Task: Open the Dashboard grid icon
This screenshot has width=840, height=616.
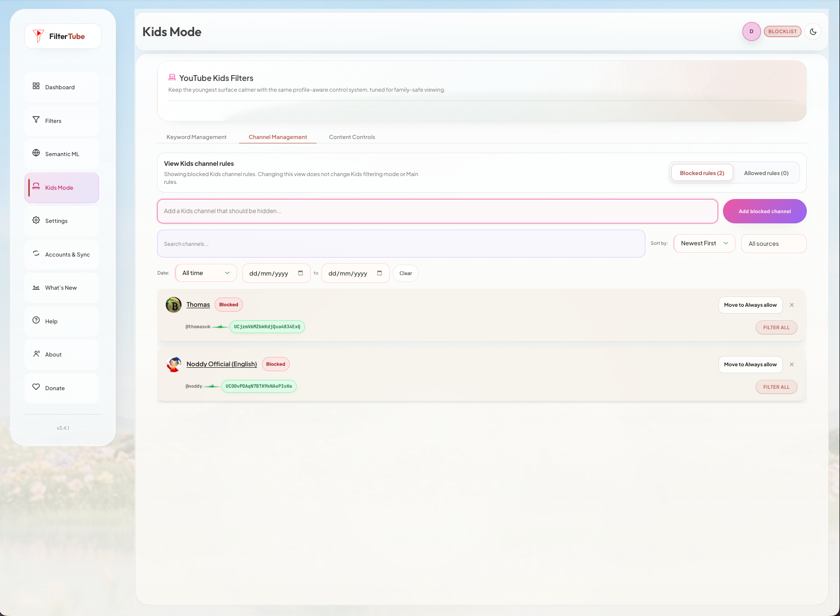Action: (x=36, y=86)
